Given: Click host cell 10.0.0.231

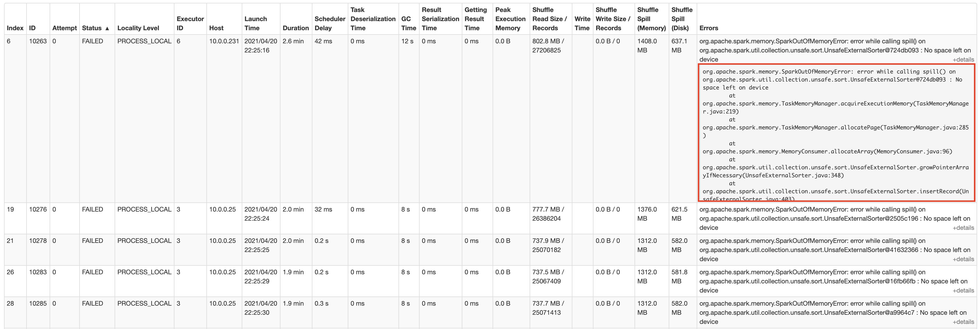Looking at the screenshot, I should click(224, 41).
